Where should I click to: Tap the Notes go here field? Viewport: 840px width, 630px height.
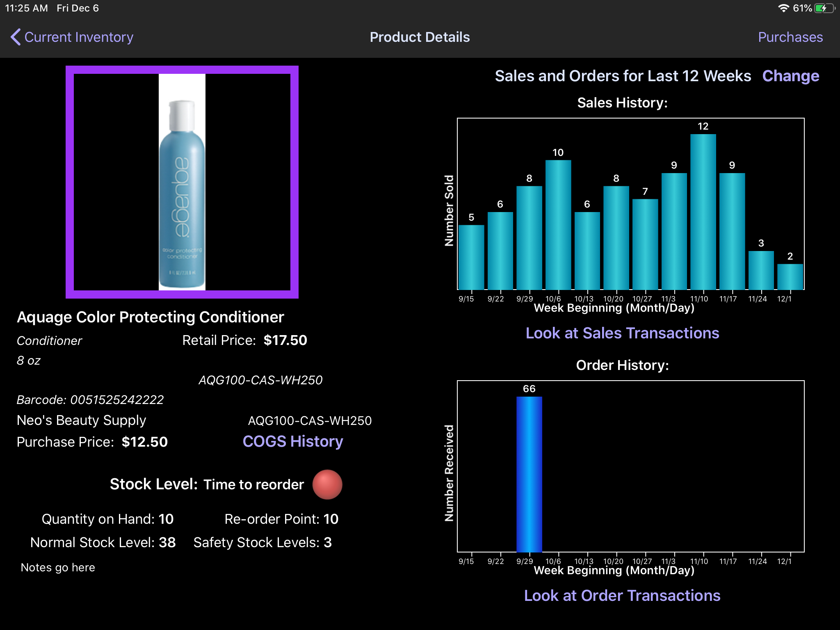pos(58,567)
